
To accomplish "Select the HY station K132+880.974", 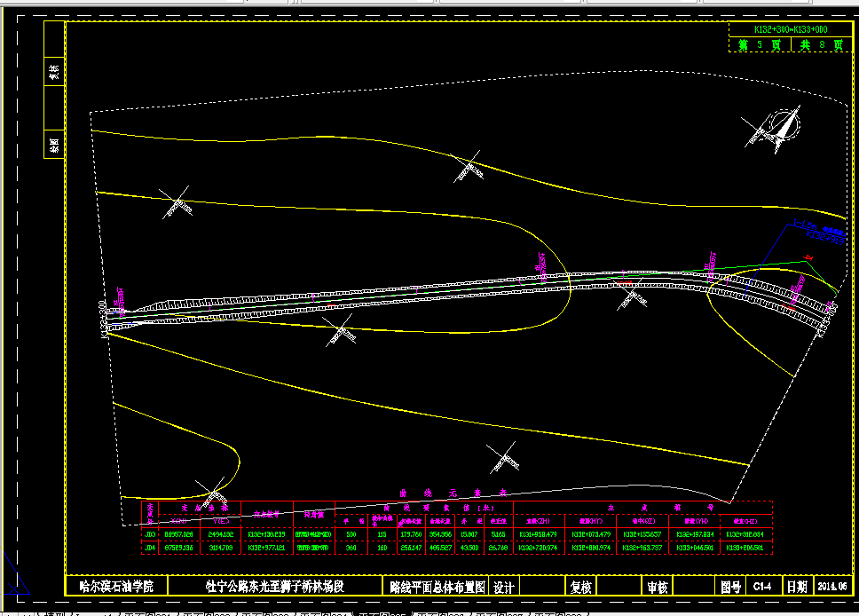I will tap(591, 548).
